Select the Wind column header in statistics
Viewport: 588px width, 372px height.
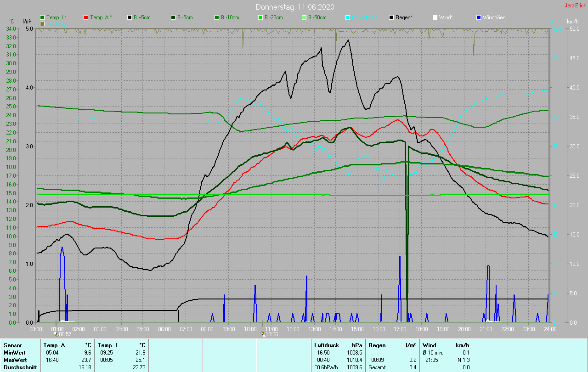coord(429,345)
